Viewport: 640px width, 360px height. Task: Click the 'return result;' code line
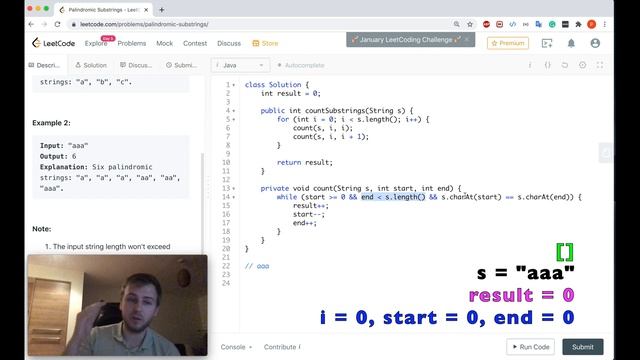[x=304, y=162]
